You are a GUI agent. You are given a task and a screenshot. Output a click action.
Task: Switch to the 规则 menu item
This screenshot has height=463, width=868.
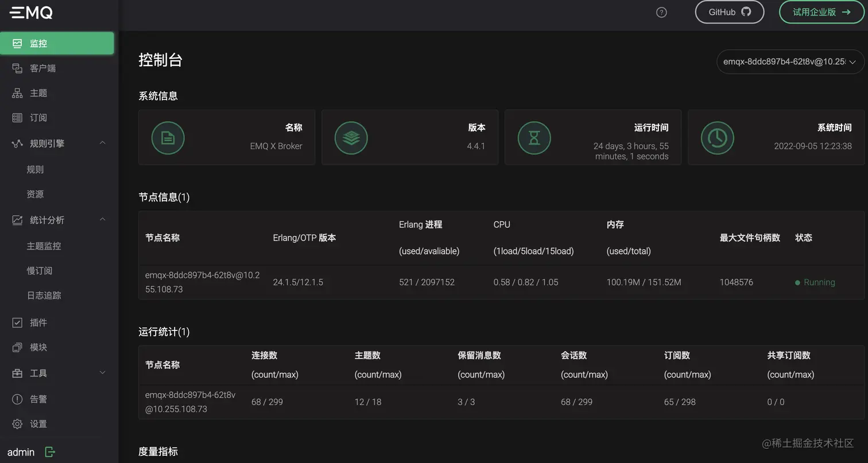[35, 169]
